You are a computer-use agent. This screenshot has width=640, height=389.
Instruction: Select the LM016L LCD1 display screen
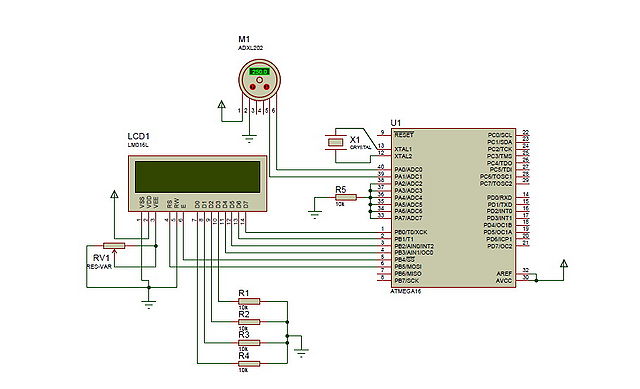[198, 177]
